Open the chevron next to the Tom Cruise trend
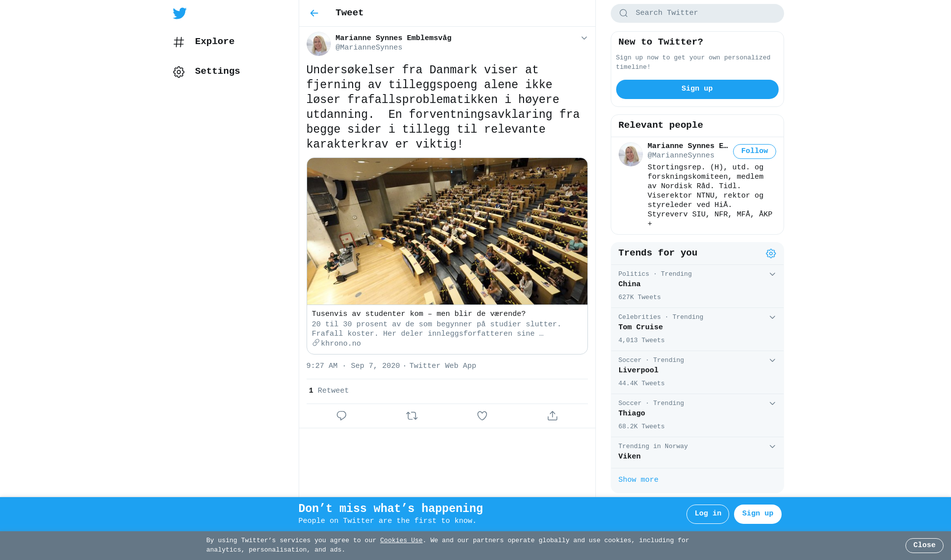 pyautogui.click(x=772, y=317)
